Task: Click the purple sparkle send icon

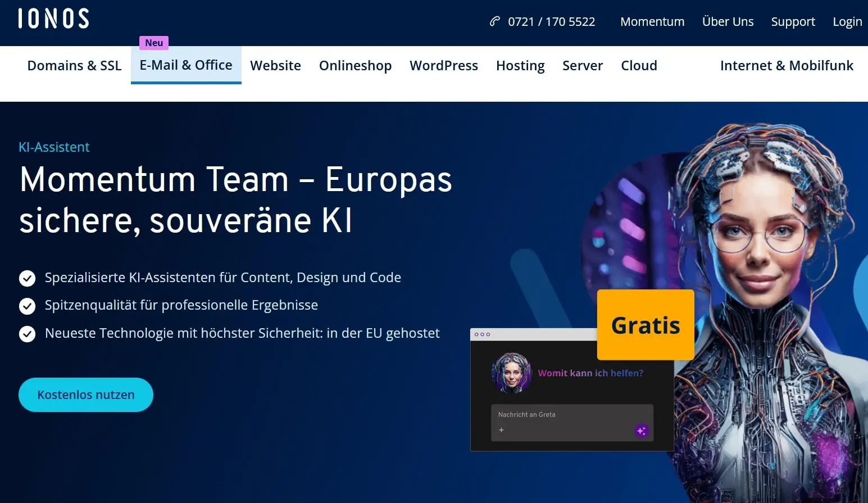Action: 641,430
